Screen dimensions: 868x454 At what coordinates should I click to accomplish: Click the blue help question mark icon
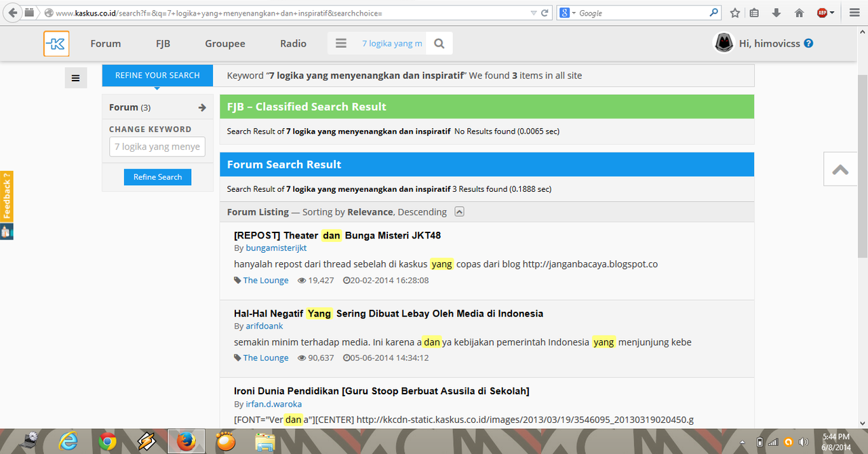808,43
